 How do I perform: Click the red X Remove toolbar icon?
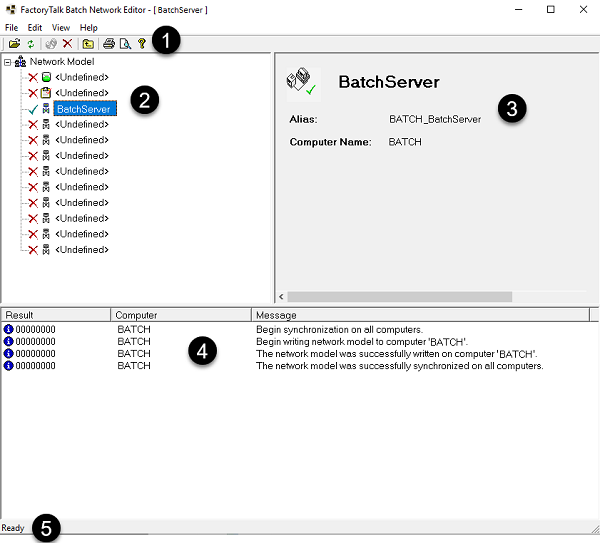click(x=67, y=43)
